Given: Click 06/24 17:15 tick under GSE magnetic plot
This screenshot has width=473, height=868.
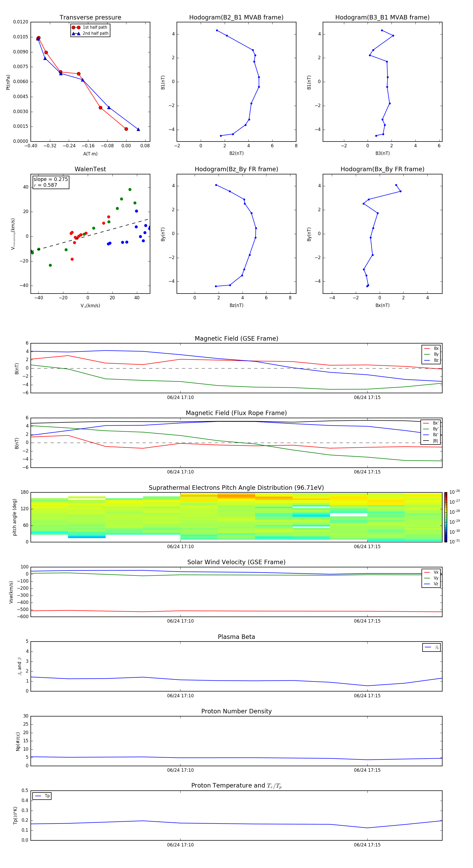Looking at the screenshot, I should tap(367, 398).
